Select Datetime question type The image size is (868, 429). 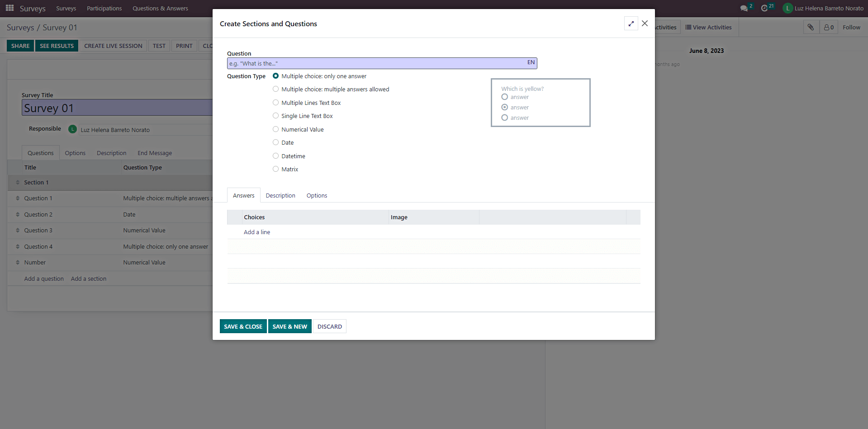(275, 156)
